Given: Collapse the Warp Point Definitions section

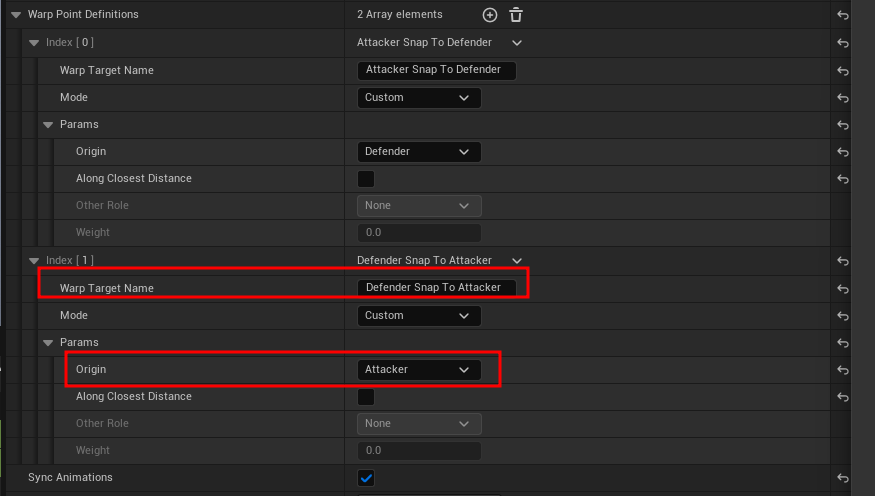Looking at the screenshot, I should pos(16,15).
